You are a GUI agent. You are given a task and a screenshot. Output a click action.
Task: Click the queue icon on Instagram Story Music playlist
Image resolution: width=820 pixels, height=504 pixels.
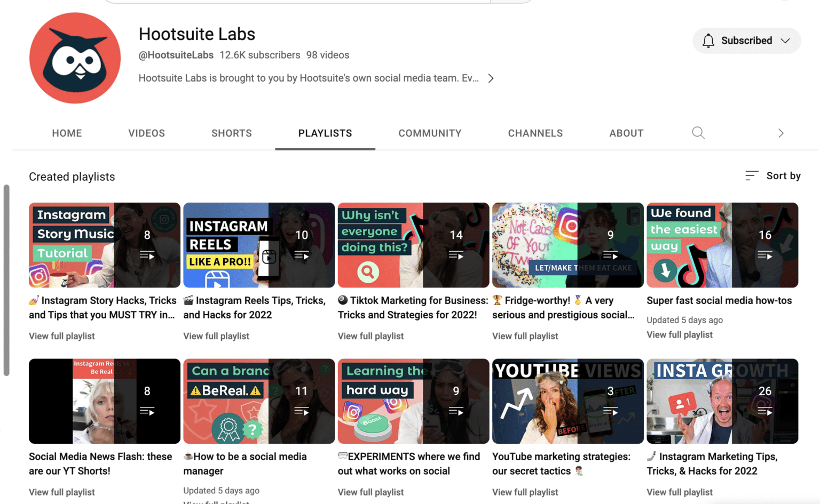(x=147, y=255)
